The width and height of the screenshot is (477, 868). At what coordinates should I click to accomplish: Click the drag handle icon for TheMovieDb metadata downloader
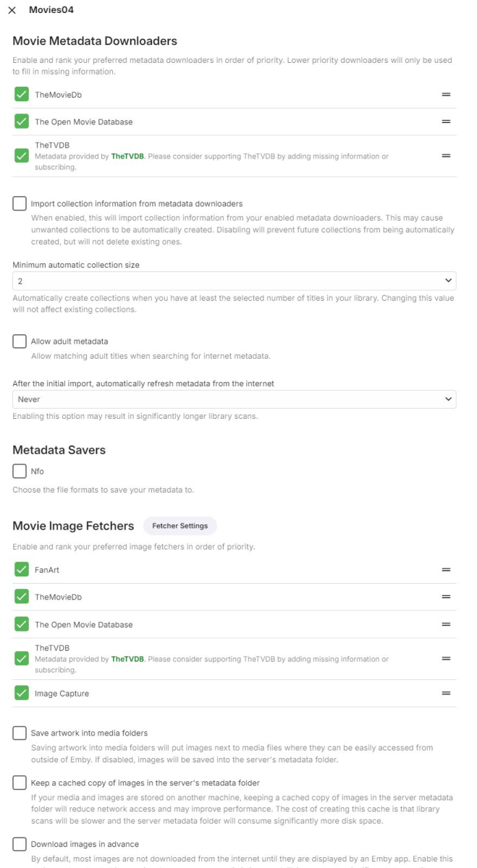point(446,95)
